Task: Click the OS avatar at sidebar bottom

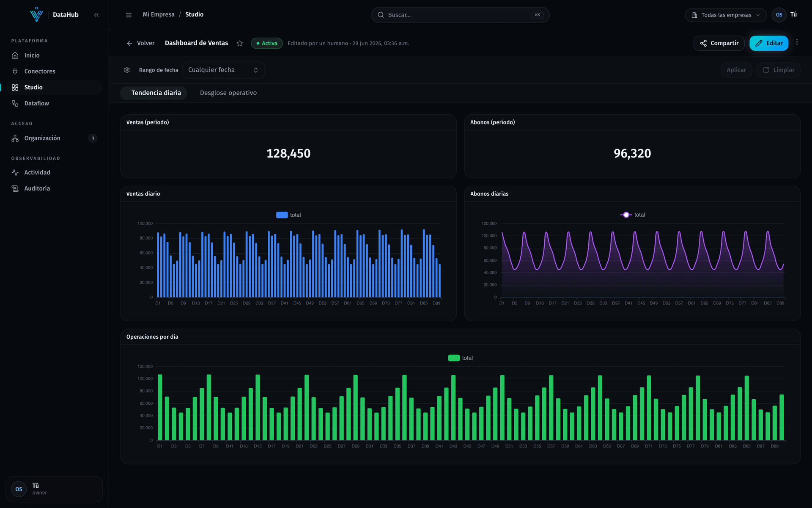Action: click(x=19, y=489)
